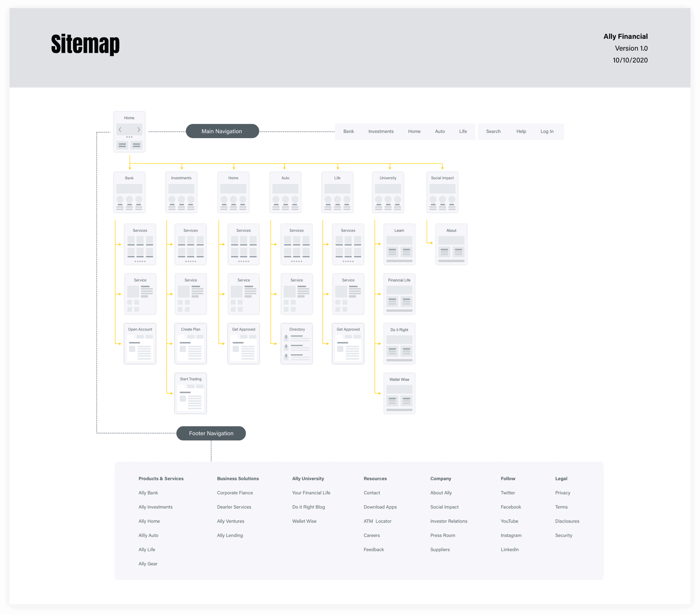Click Investments in the main navigation bar
700x615 pixels.
click(381, 131)
